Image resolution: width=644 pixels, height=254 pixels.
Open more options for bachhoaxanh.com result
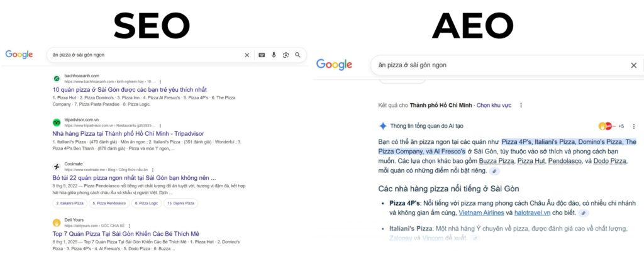[160, 82]
